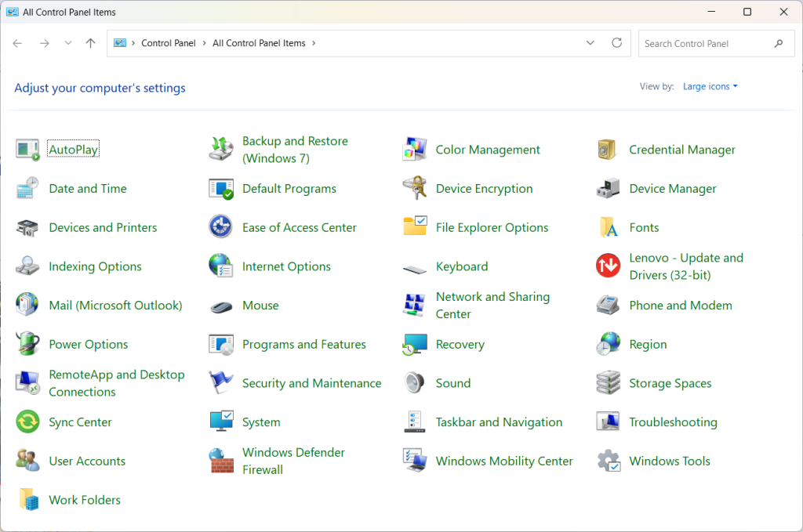Open the Storage Spaces link
This screenshot has width=803, height=532.
pos(670,383)
